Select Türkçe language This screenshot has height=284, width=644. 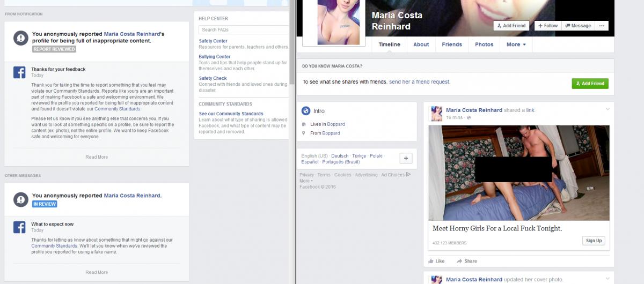pos(359,155)
